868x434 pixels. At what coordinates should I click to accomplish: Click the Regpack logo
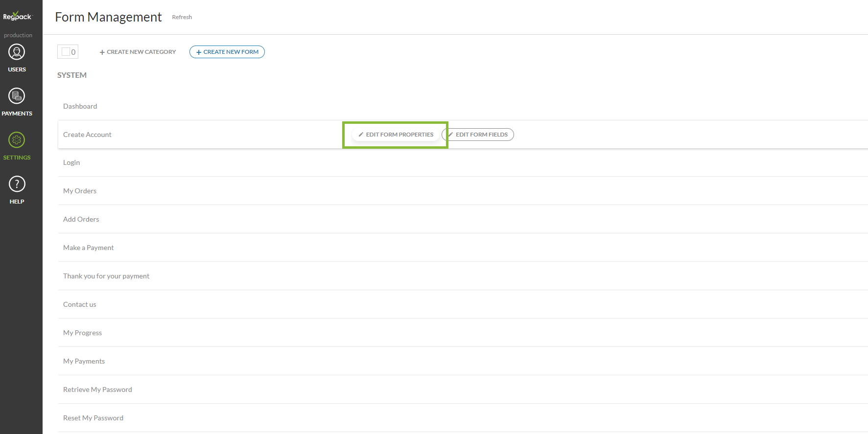point(18,16)
